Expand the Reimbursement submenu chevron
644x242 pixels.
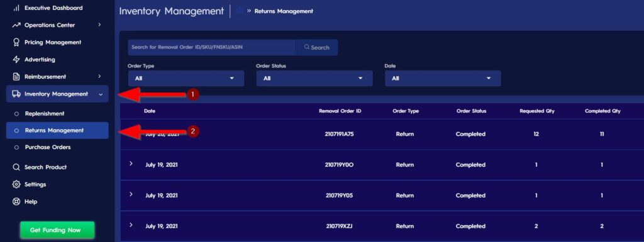[99, 76]
